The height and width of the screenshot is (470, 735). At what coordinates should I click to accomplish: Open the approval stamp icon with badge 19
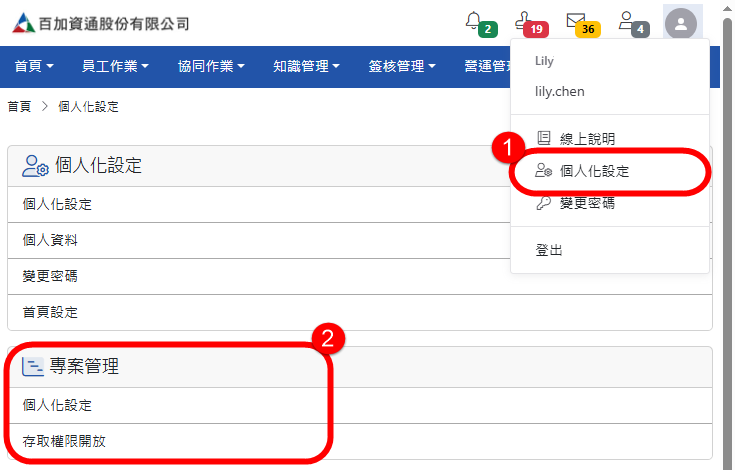click(531, 24)
